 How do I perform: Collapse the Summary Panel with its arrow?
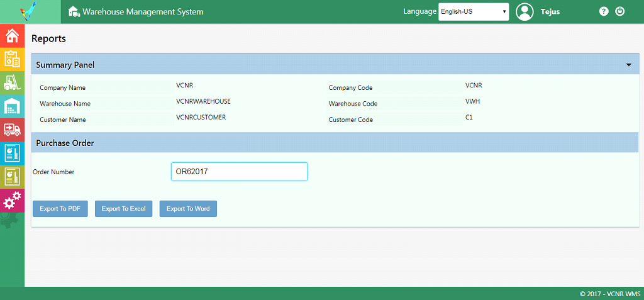pos(628,65)
